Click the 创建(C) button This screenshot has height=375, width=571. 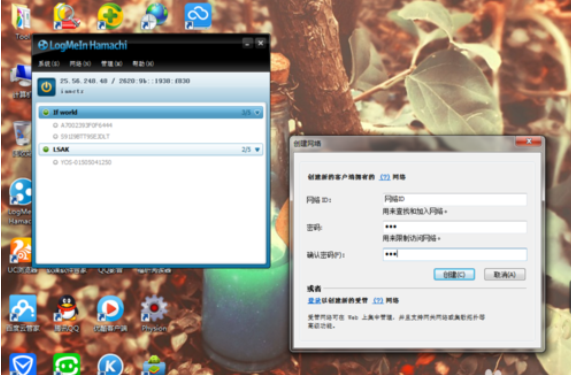coord(454,275)
